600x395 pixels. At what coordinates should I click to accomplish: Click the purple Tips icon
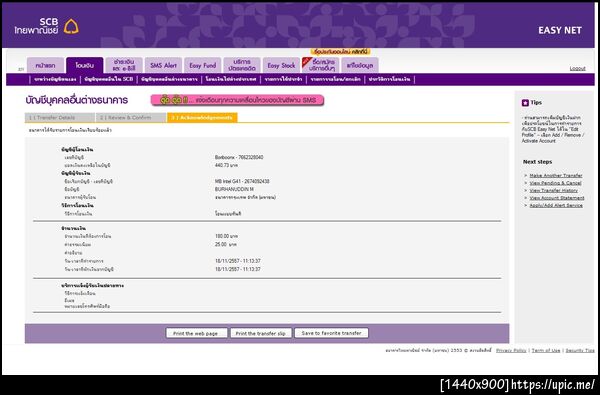click(525, 103)
